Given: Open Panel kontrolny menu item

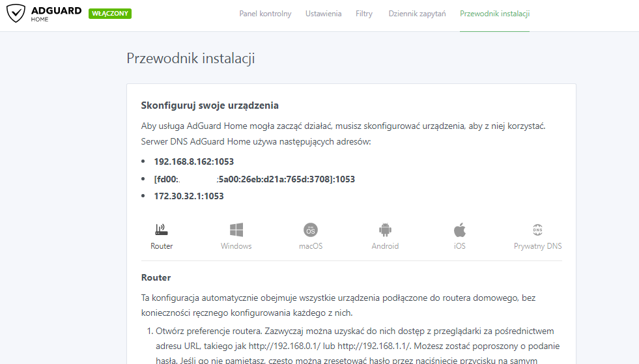Looking at the screenshot, I should point(265,14).
